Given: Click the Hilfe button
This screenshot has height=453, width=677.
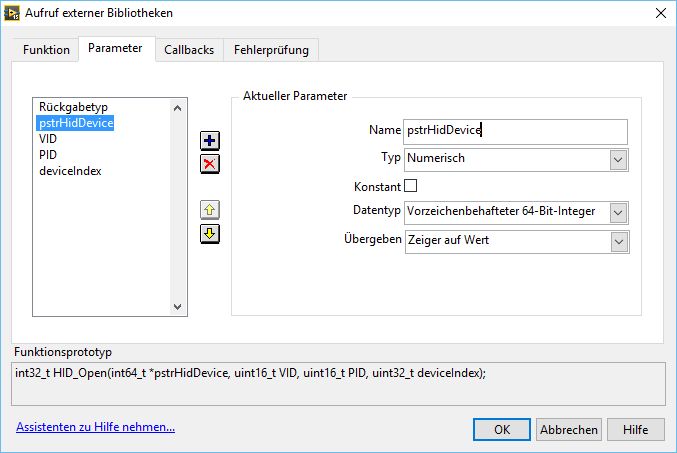Looking at the screenshot, I should point(635,429).
